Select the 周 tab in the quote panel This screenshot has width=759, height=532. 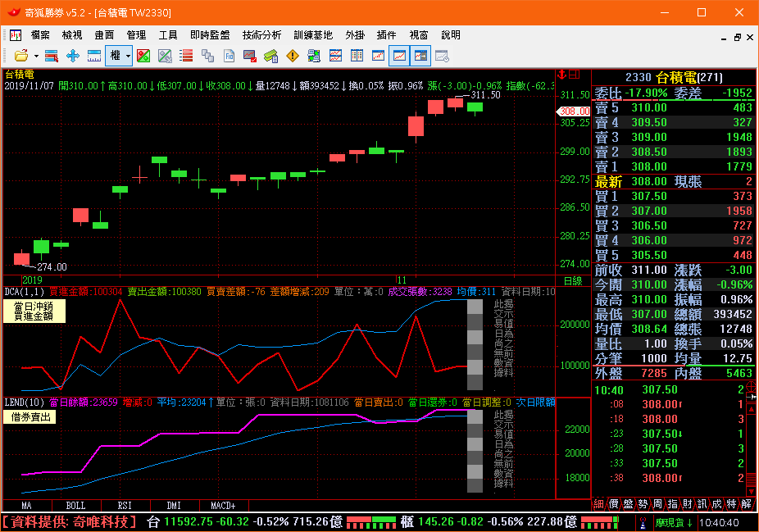658,504
